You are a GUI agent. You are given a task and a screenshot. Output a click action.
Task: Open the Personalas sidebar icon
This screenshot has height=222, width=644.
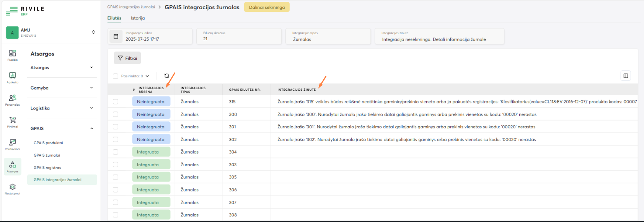coord(12,98)
